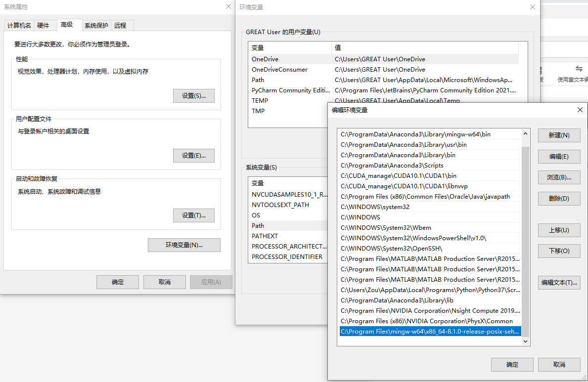Select OneDrive user variable row
The height and width of the screenshot is (382, 588).
point(384,59)
